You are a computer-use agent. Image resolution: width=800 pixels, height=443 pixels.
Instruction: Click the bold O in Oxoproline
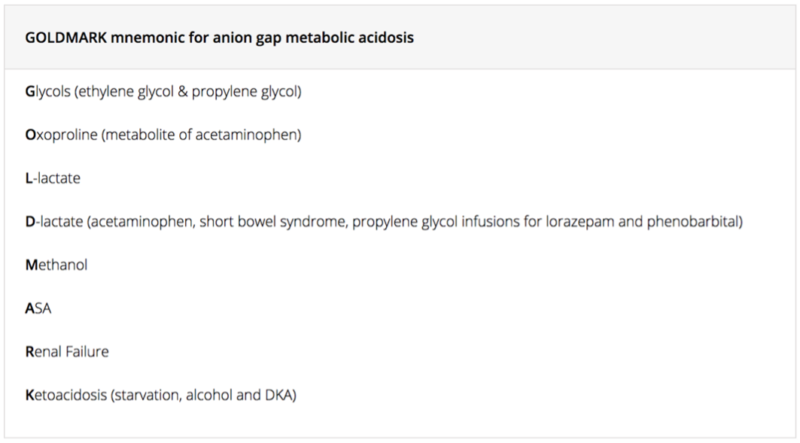(31, 135)
